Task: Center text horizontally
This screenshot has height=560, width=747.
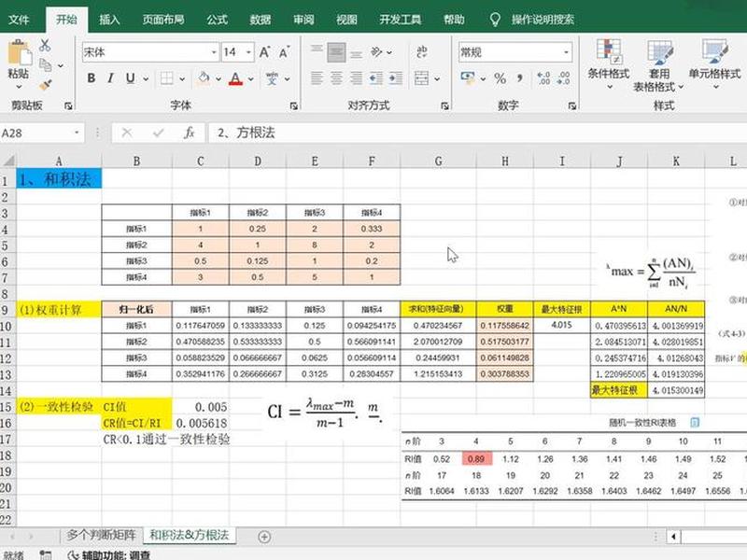Action: click(336, 78)
